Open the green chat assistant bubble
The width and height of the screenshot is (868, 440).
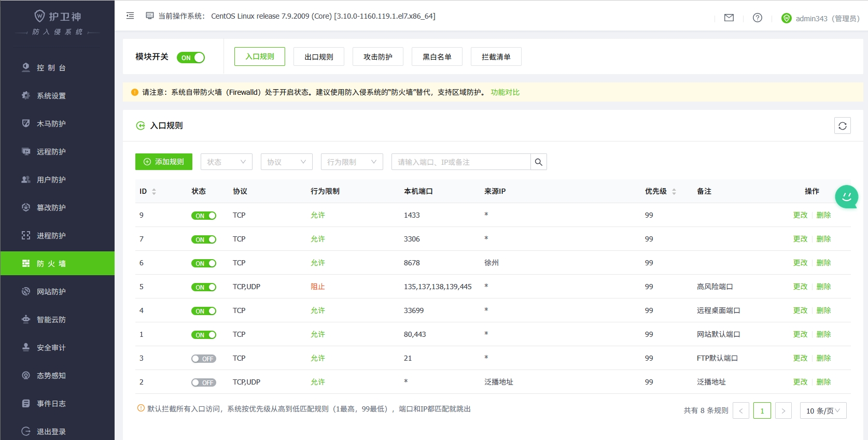click(847, 197)
